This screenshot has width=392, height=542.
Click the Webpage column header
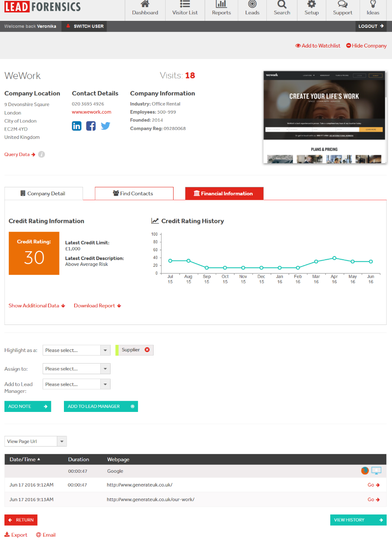point(118,459)
